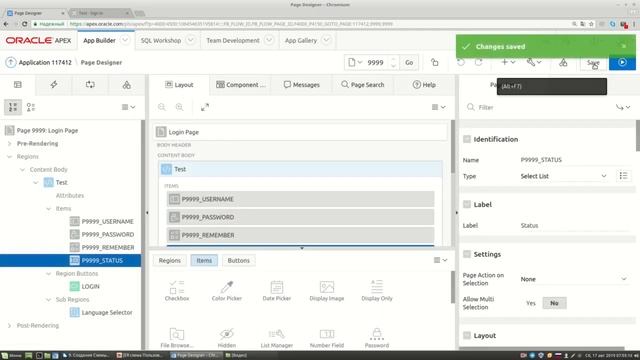Open the Utilities wrench menu
Screen dimensions: 640x360
pyautogui.click(x=533, y=62)
